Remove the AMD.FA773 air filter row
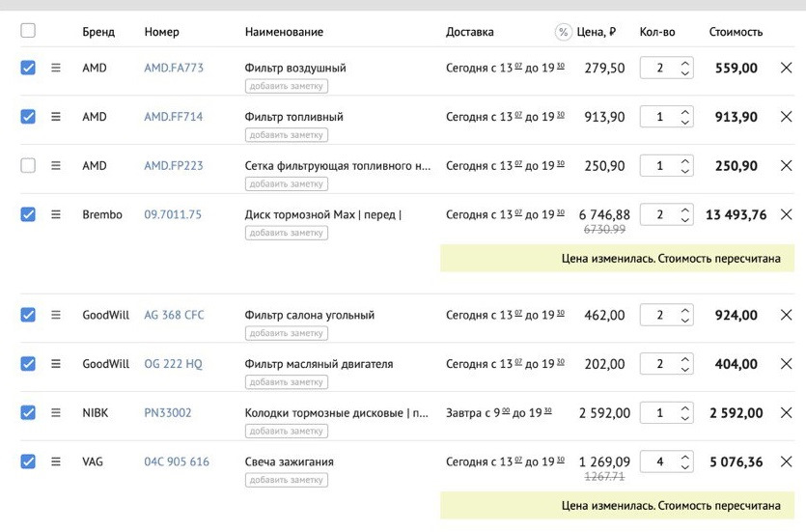 coord(786,68)
